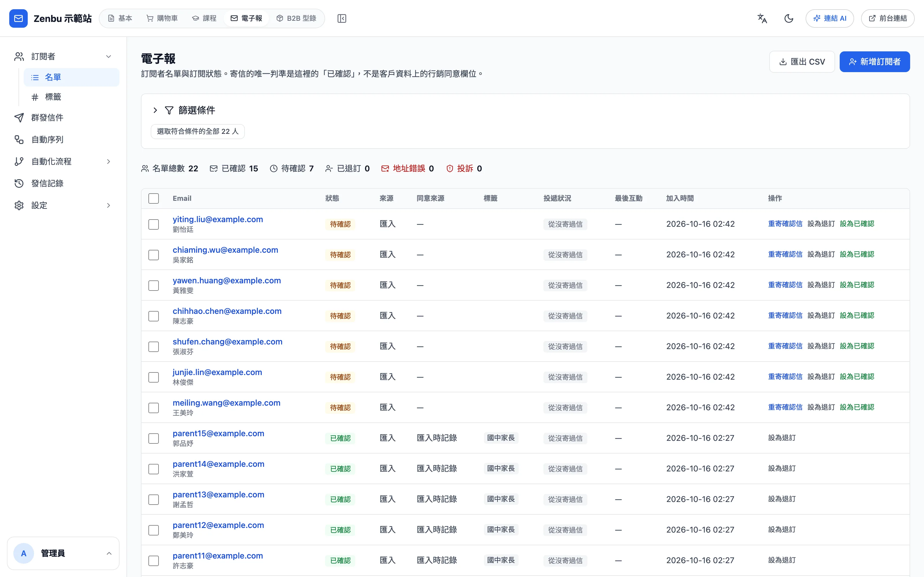Viewport: 924px width, 577px height.
Task: Click the Zenbu mail logo icon
Action: pyautogui.click(x=18, y=18)
